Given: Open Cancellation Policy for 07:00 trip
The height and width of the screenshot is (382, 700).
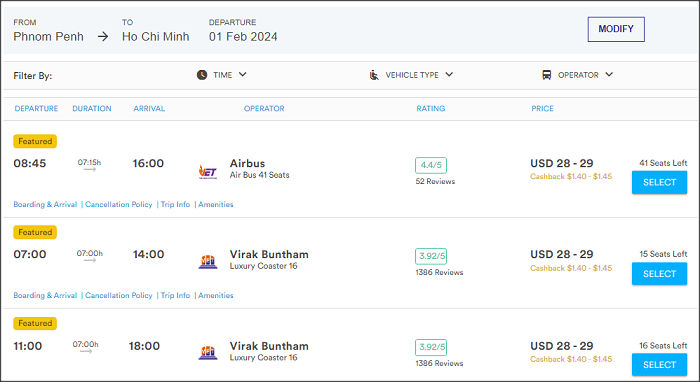Looking at the screenshot, I should pos(119,295).
